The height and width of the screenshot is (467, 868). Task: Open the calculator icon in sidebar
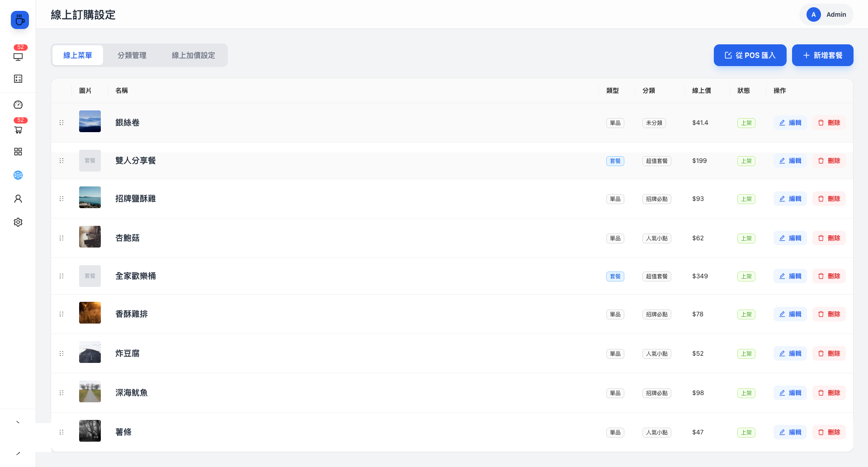(x=18, y=79)
